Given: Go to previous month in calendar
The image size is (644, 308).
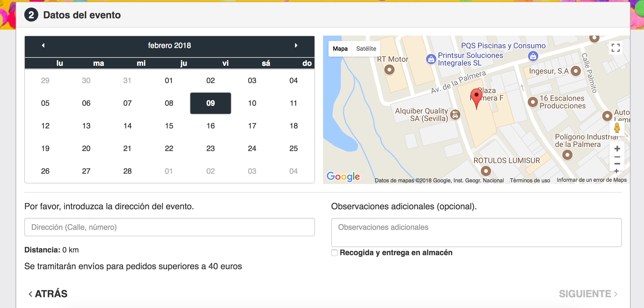Looking at the screenshot, I should pyautogui.click(x=43, y=45).
